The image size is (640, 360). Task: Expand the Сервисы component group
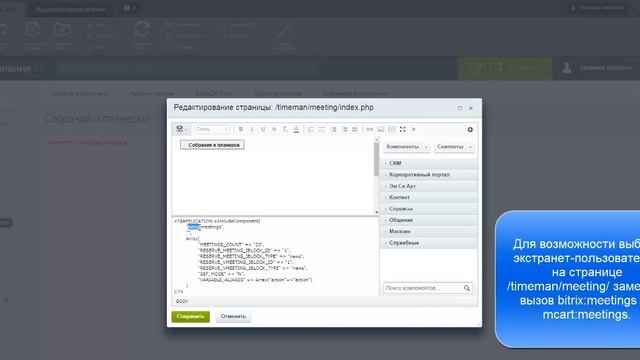tap(429, 209)
